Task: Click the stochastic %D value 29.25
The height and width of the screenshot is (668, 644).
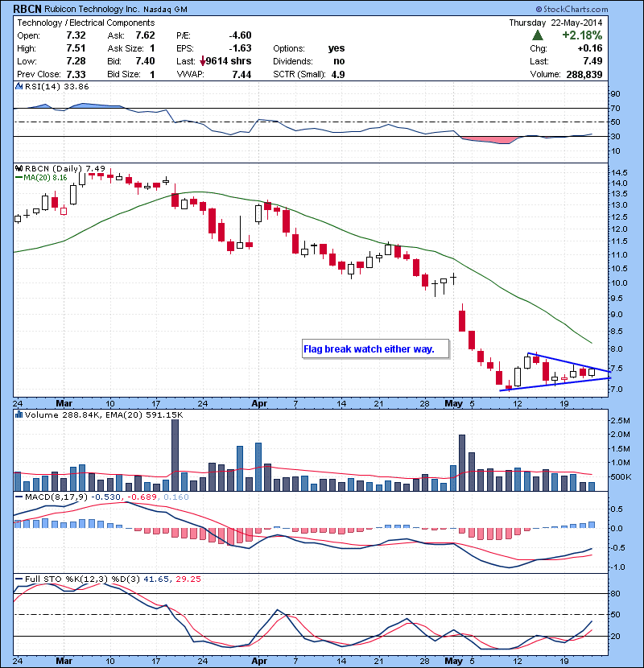Action: tap(188, 579)
